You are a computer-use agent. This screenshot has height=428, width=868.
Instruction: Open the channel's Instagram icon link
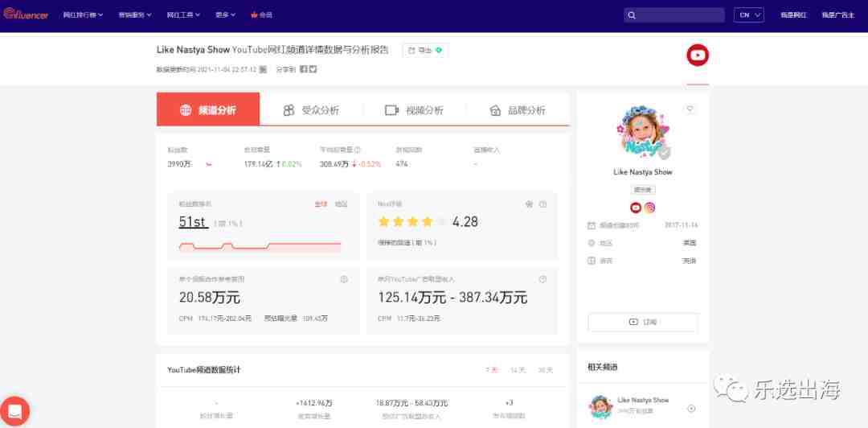click(x=650, y=208)
